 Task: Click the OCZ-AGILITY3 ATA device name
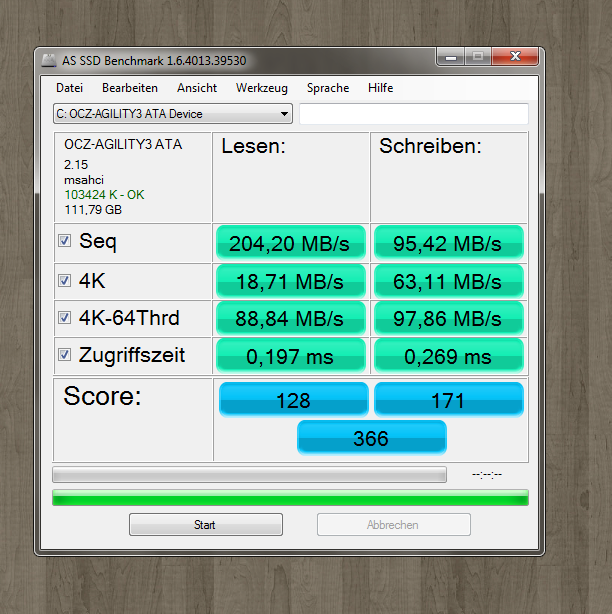123,144
